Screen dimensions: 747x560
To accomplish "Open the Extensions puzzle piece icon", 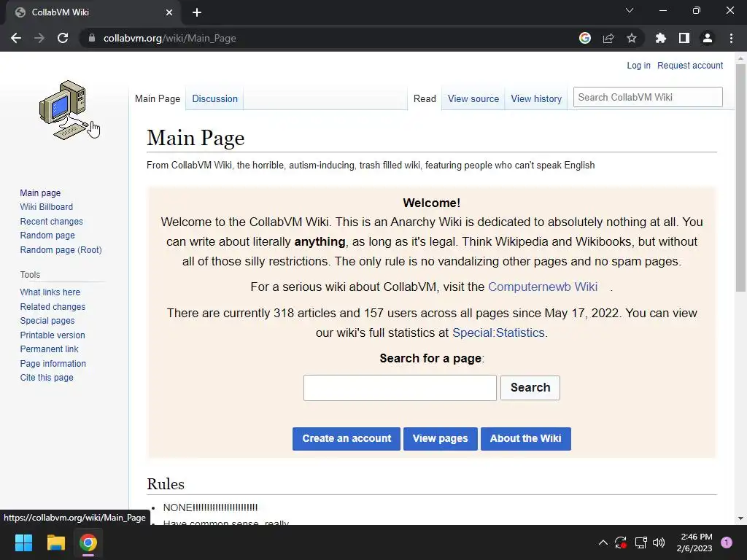I will pos(661,38).
